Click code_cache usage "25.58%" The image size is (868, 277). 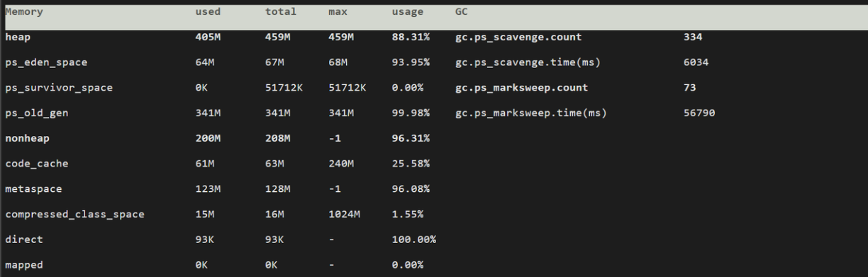pos(411,164)
